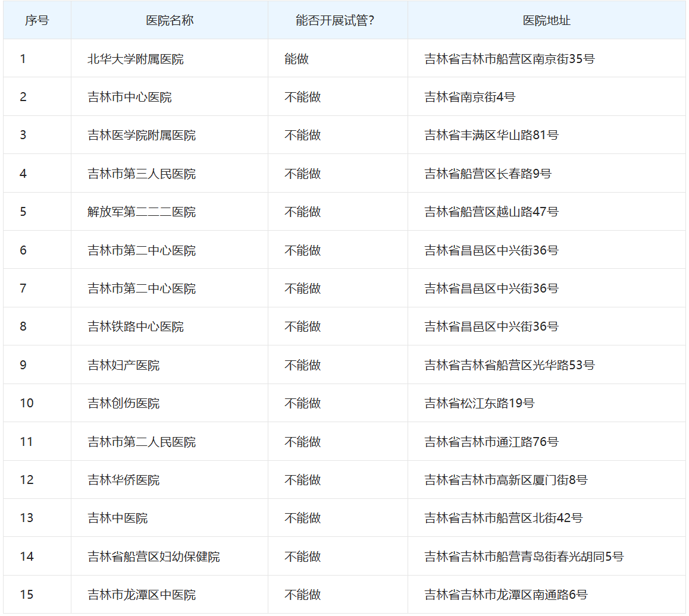Select address 吉林省松江东路19号

coord(480,404)
